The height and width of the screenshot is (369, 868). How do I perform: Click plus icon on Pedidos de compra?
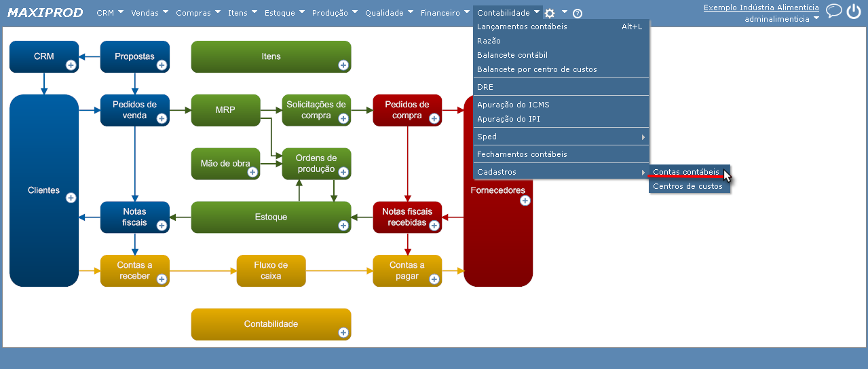click(x=434, y=118)
